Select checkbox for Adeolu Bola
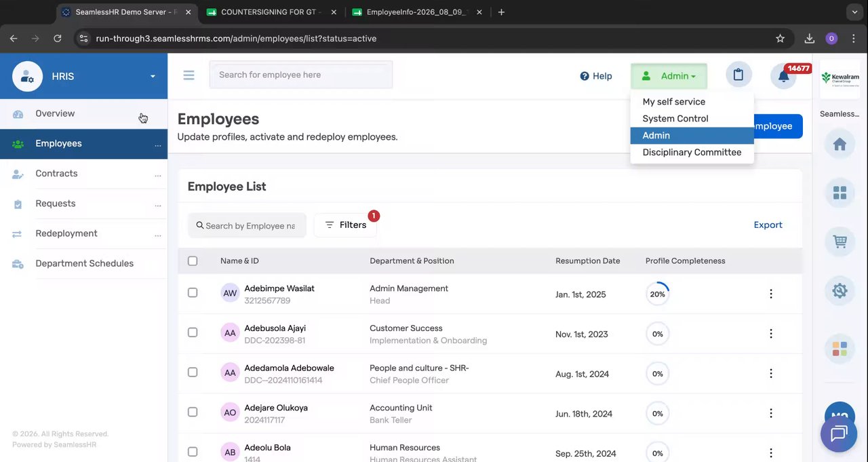Image resolution: width=868 pixels, height=462 pixels. (x=193, y=452)
